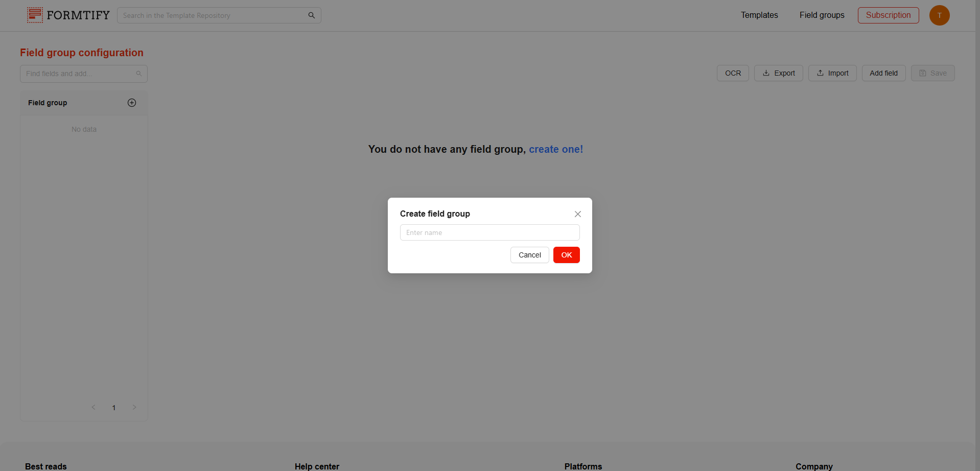Image resolution: width=980 pixels, height=471 pixels.
Task: Click the OCR button
Action: coord(733,73)
